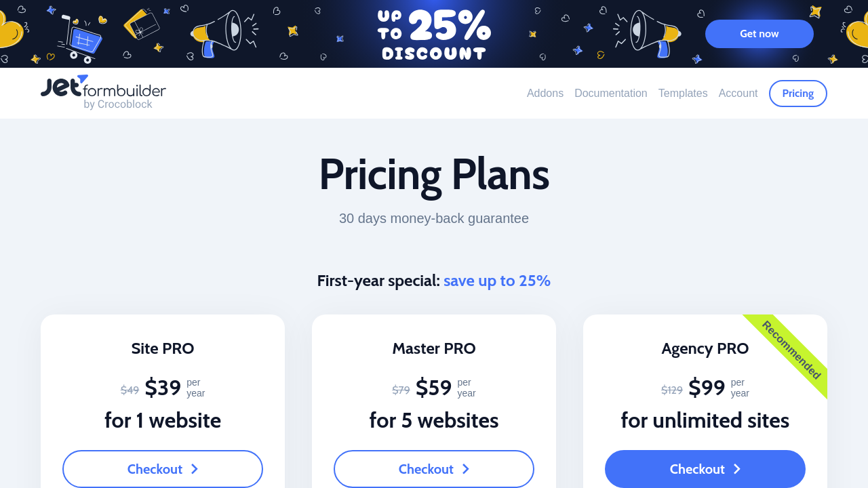The width and height of the screenshot is (868, 488).
Task: Click the Up to 25% Discount banner text
Action: point(434,35)
